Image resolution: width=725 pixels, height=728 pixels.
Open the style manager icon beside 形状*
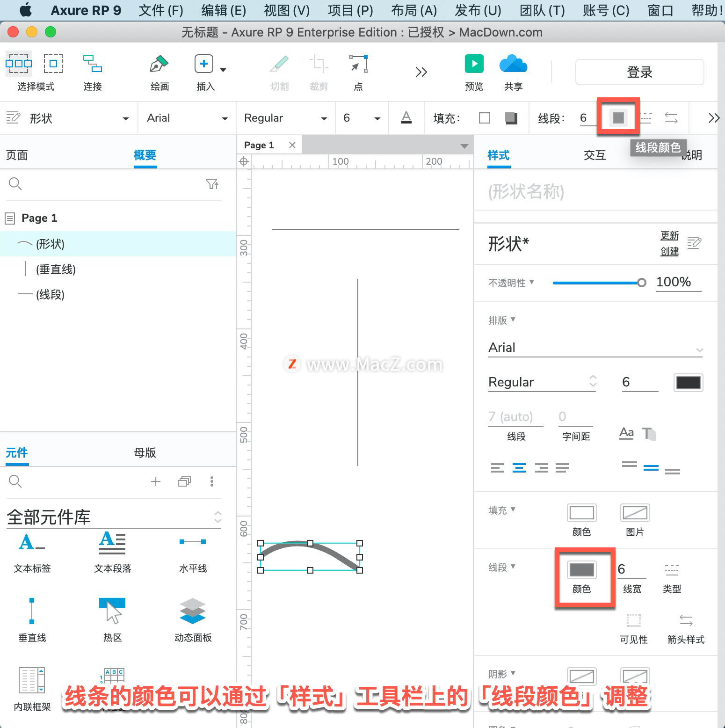click(x=694, y=243)
